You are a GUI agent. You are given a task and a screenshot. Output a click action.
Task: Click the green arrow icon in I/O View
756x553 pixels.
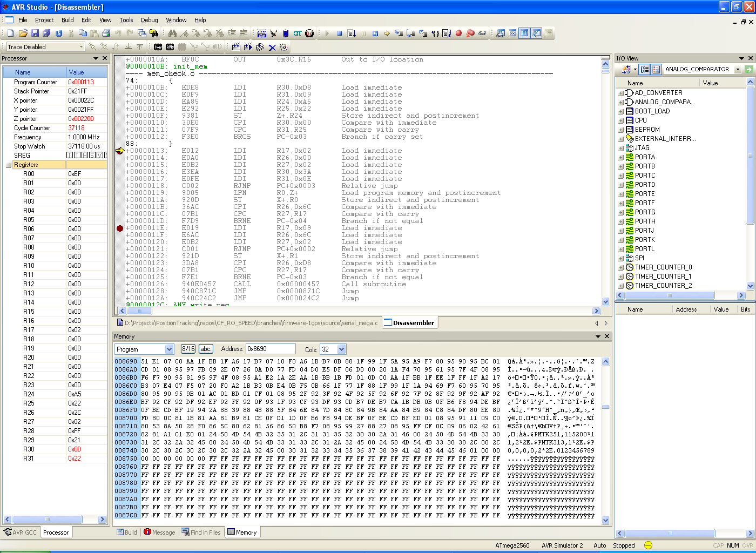coord(749,69)
